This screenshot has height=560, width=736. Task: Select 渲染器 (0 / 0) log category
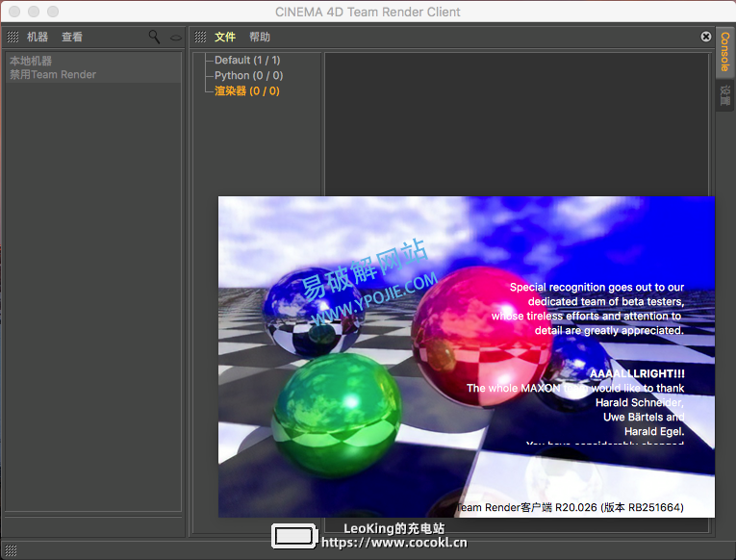247,91
